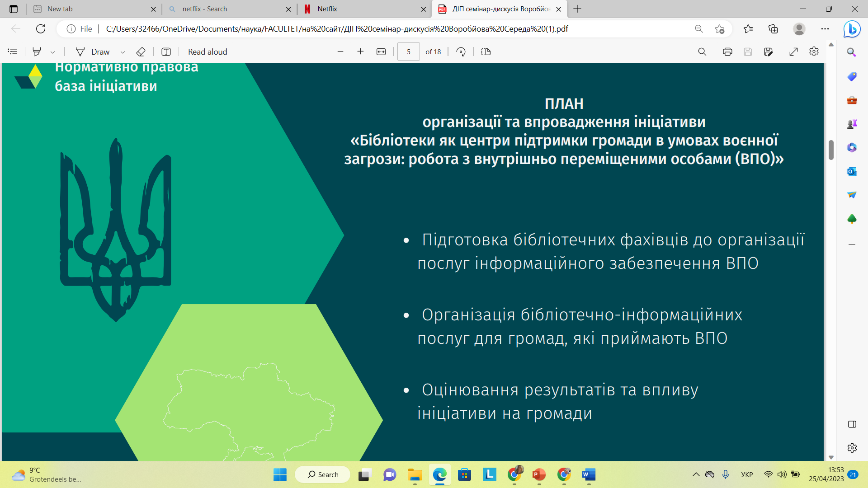Click the page number input field

[x=408, y=52]
